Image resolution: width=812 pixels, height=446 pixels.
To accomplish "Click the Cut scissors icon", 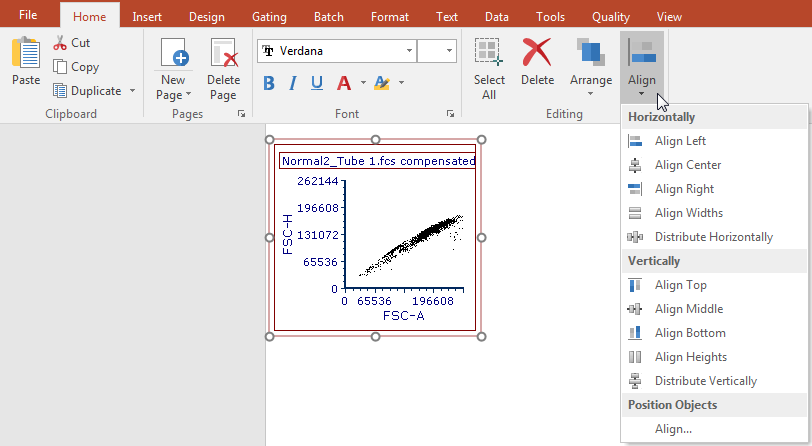I will click(60, 43).
